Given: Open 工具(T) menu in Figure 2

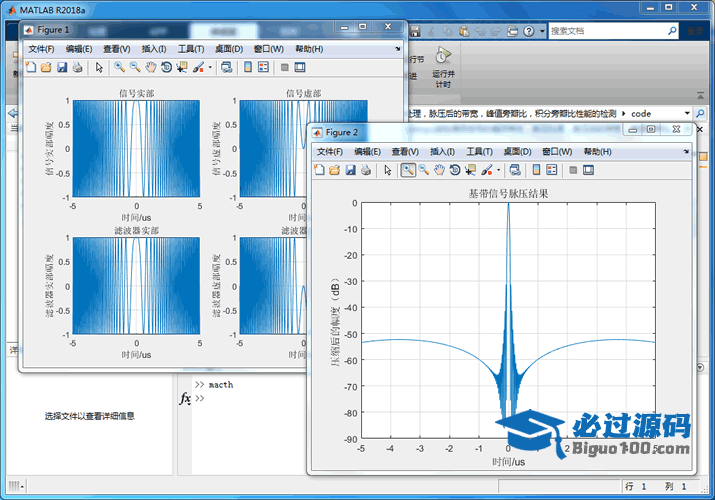Looking at the screenshot, I should tap(479, 151).
